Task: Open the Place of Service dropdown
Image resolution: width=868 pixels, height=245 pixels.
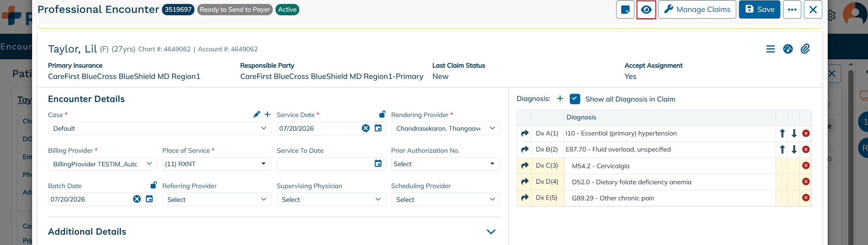Action: 217,164
